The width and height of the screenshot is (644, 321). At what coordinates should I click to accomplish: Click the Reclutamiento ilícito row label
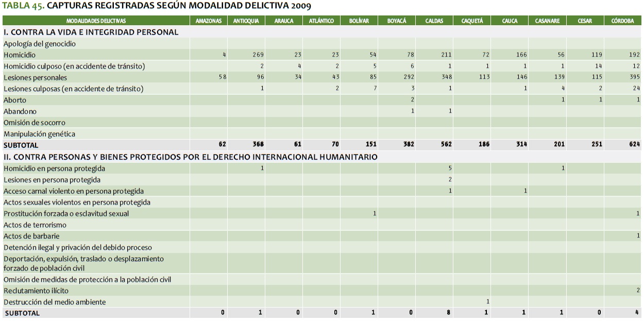(x=36, y=291)
